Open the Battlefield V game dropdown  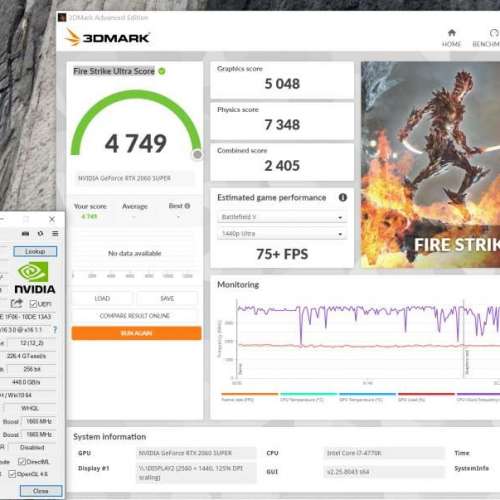282,217
